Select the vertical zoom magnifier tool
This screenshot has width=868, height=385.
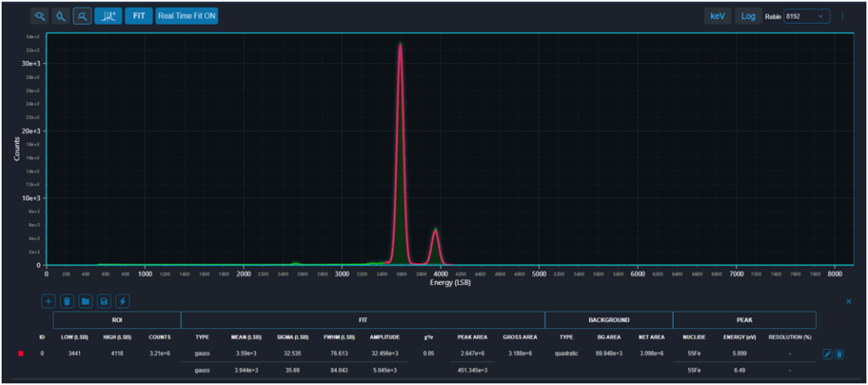point(61,16)
